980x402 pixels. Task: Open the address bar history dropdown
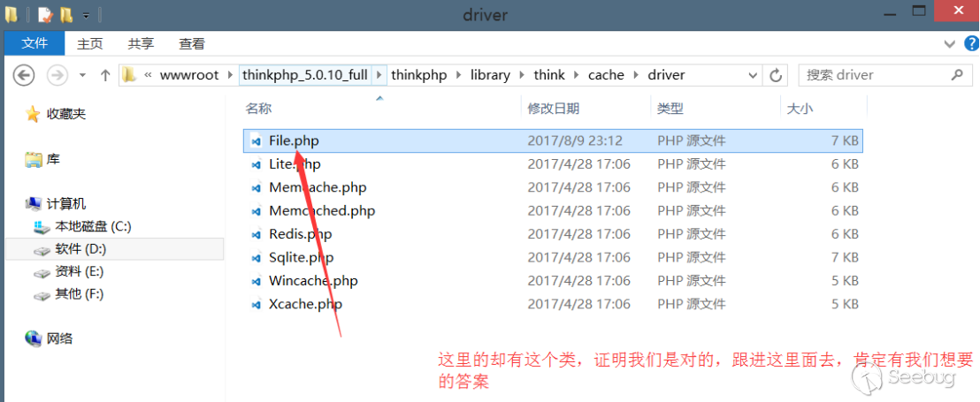(753, 75)
